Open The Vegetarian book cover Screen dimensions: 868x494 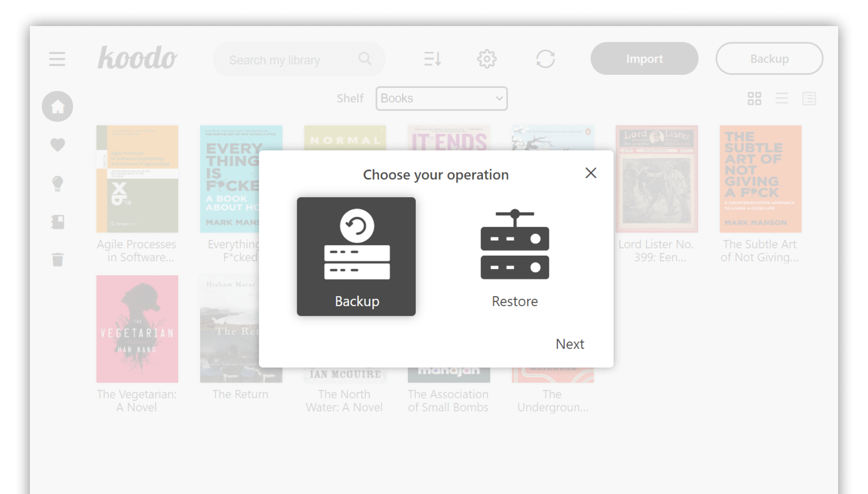click(x=137, y=329)
